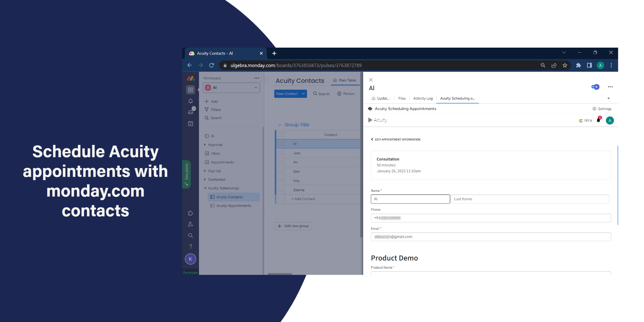
Task: Click Add new group button
Action: (x=293, y=226)
